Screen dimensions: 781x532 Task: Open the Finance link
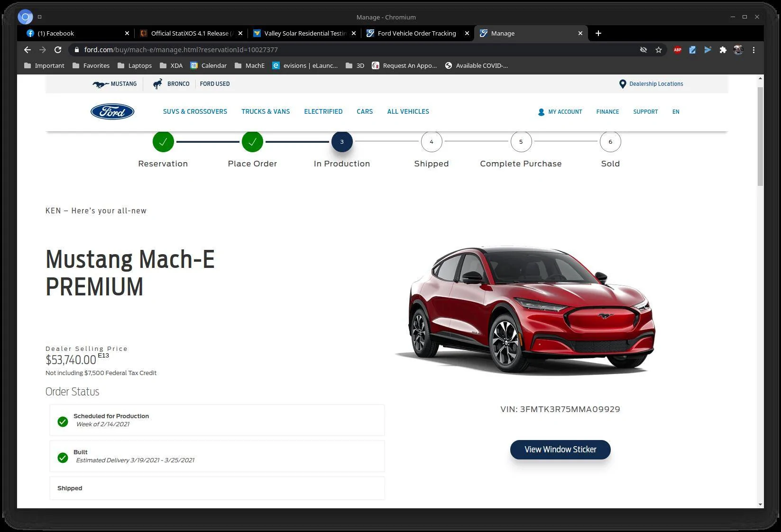tap(607, 112)
